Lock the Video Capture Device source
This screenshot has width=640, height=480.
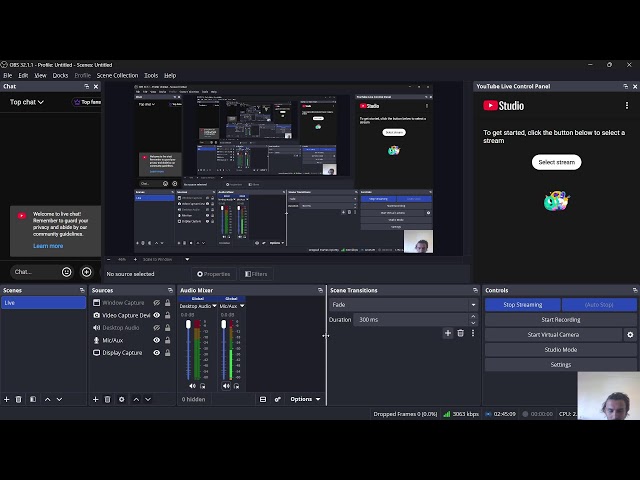coord(167,315)
